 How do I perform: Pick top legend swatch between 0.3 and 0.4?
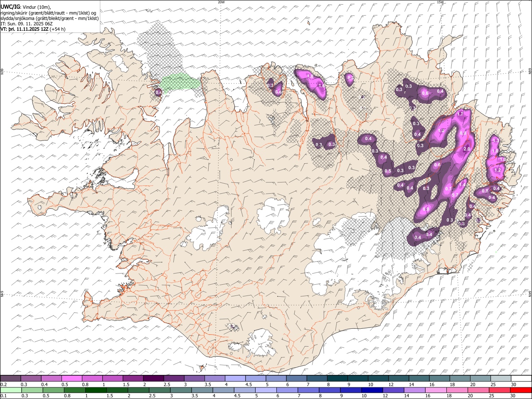pyautogui.click(x=31, y=378)
